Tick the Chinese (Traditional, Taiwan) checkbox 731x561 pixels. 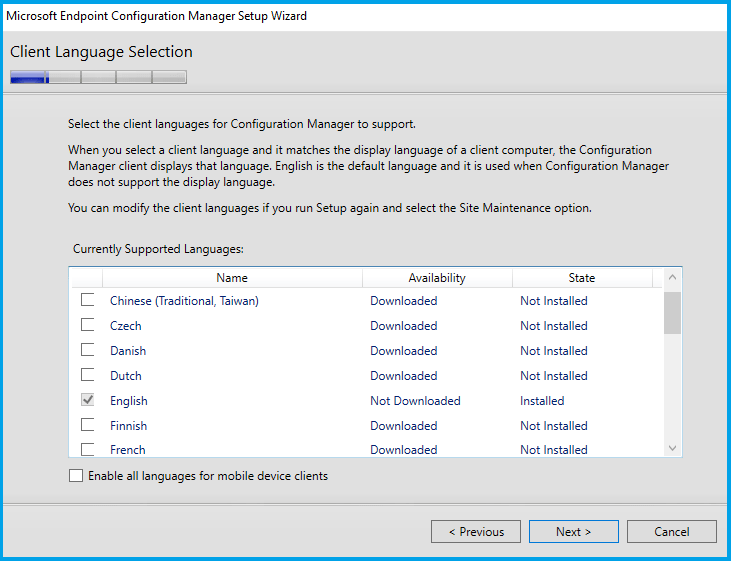88,300
